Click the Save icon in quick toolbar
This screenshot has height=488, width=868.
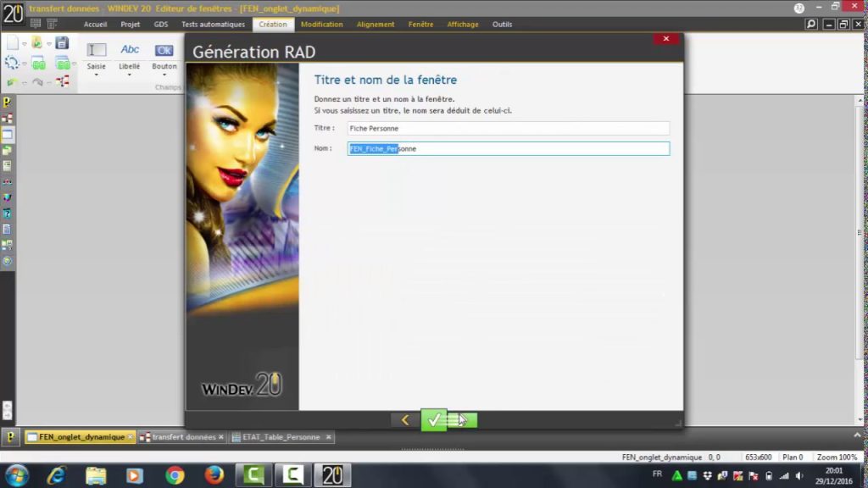point(62,42)
